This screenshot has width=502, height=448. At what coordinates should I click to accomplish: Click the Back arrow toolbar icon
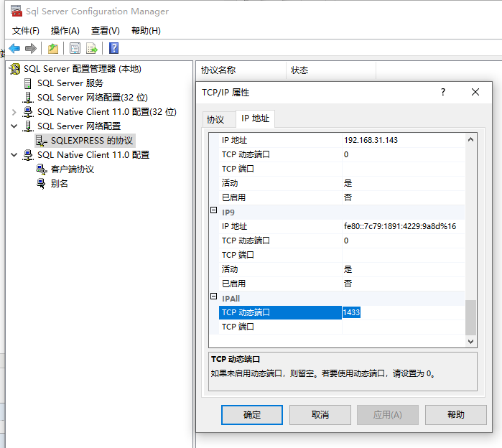(14, 48)
